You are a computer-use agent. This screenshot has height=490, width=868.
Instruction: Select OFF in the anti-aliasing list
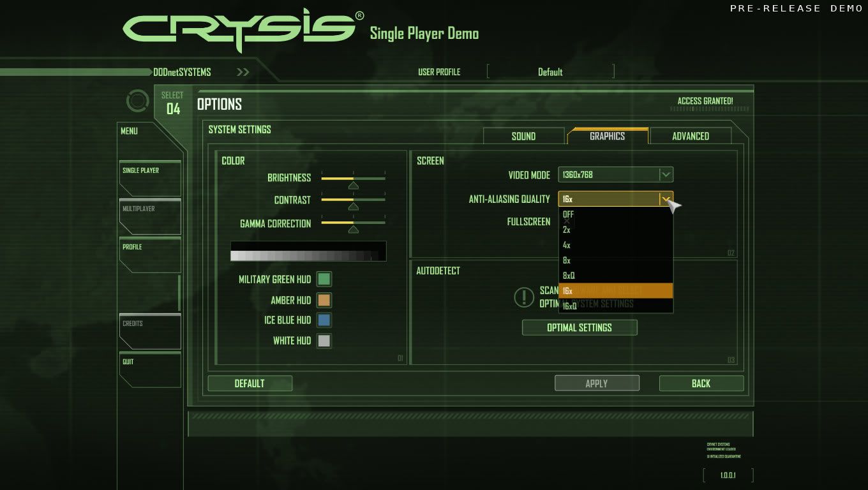coord(615,214)
